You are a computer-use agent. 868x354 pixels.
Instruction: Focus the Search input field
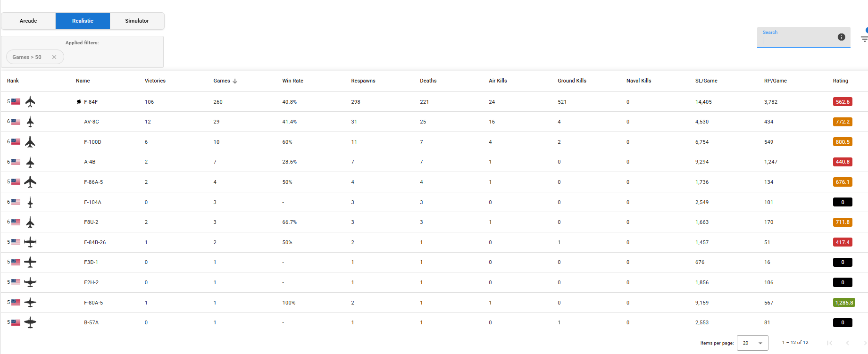[797, 40]
